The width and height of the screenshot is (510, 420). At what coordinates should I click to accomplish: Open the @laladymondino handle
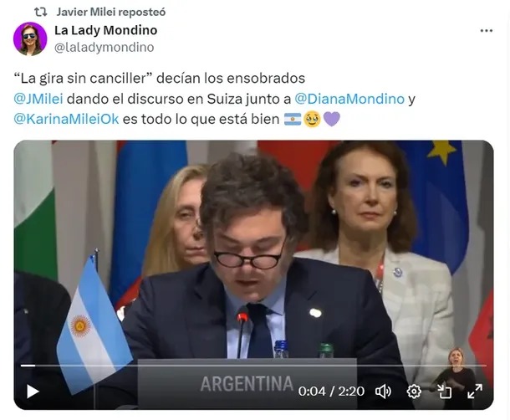click(x=104, y=48)
